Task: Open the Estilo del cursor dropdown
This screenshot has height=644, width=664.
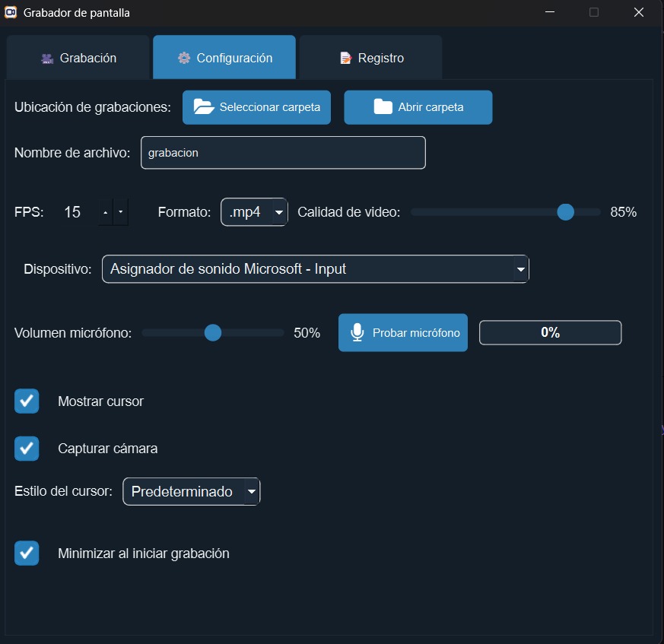Action: [251, 492]
